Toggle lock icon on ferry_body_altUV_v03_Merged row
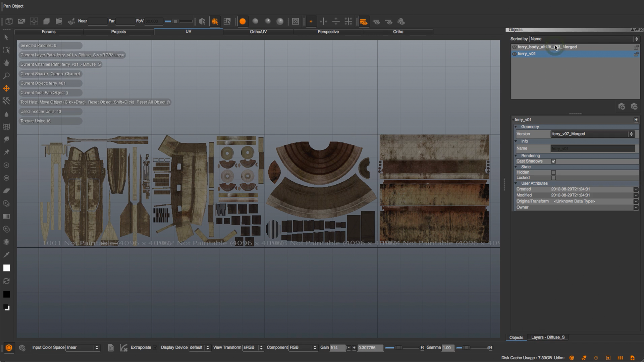Image resolution: width=644 pixels, height=362 pixels. (636, 47)
